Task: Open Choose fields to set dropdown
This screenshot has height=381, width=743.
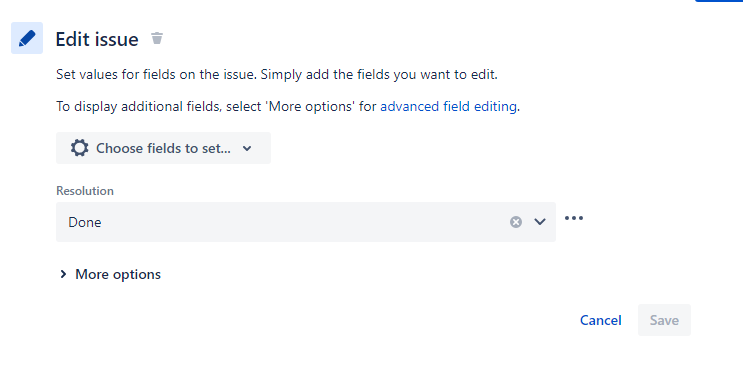Action: [x=163, y=148]
